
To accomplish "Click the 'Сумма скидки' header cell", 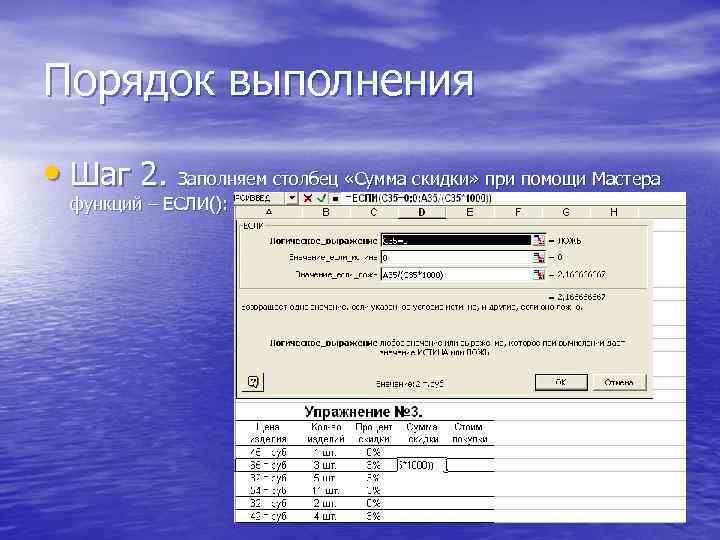I will [x=422, y=433].
